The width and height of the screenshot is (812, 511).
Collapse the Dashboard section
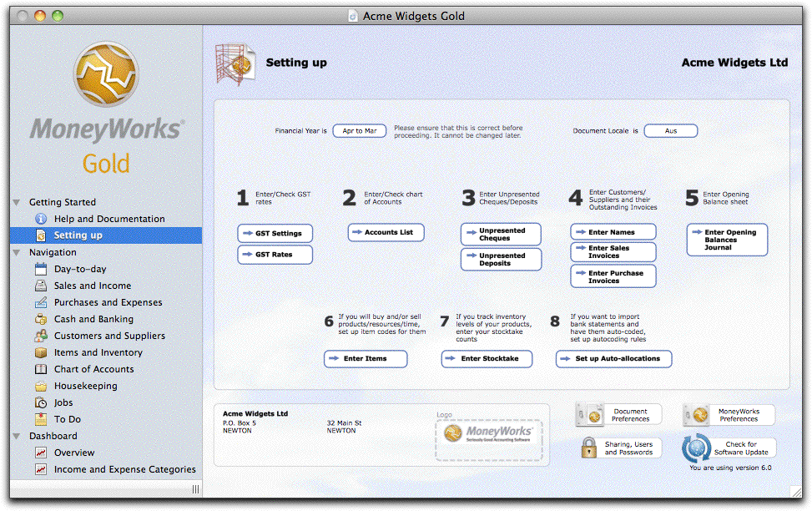[x=17, y=436]
